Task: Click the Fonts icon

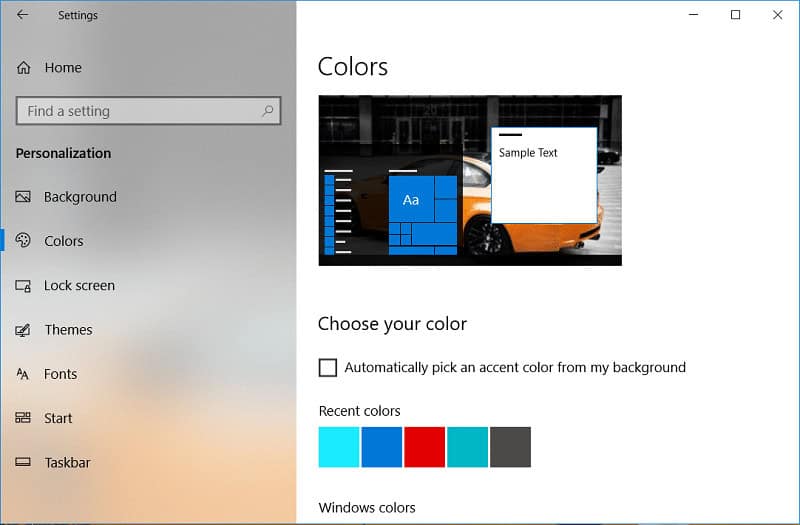Action: click(x=24, y=374)
